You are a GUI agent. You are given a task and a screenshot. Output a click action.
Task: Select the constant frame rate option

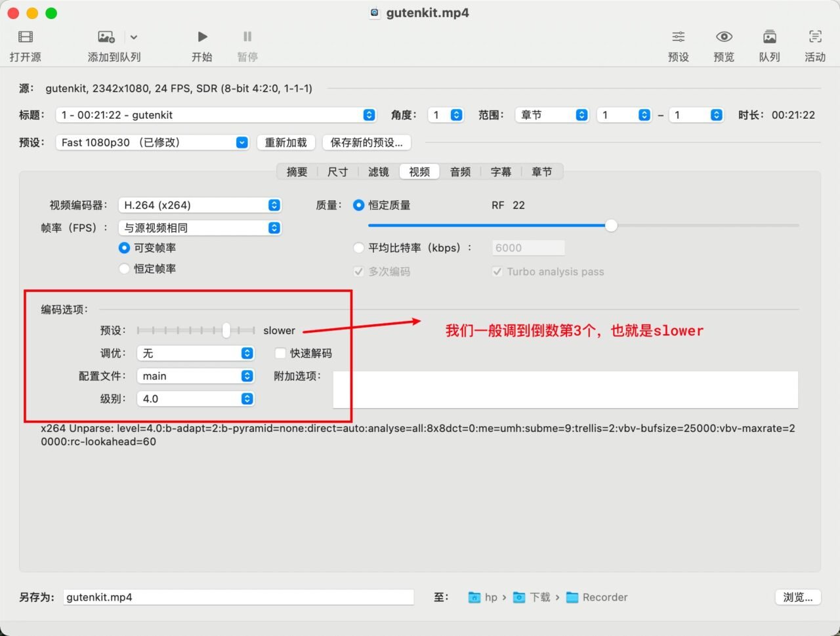tap(124, 268)
